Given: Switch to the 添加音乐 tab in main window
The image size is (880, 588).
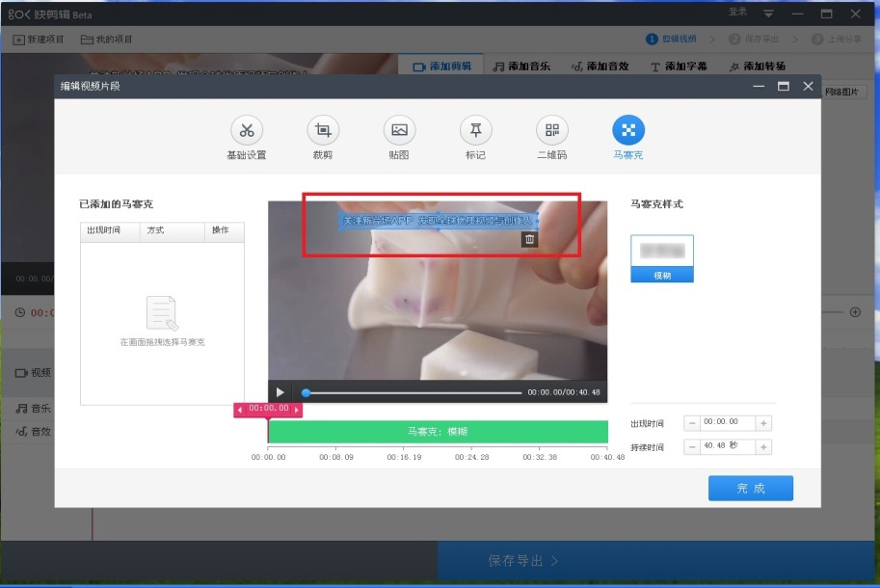Looking at the screenshot, I should tap(521, 67).
